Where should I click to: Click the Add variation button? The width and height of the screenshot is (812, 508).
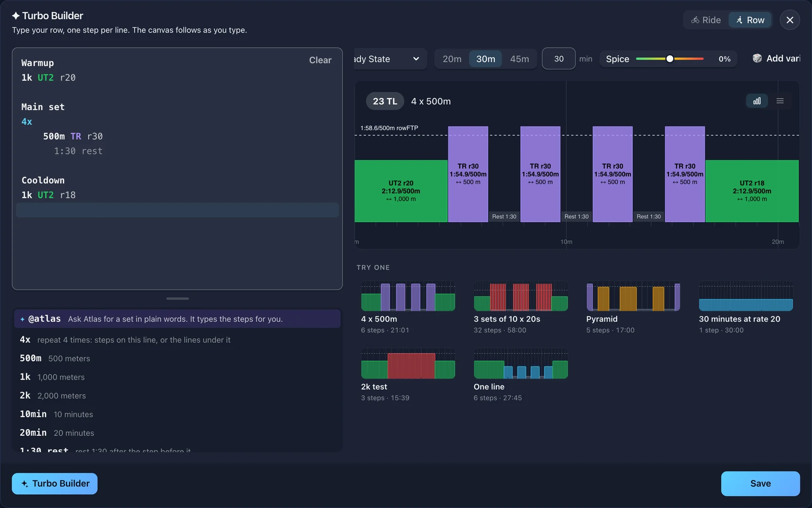coord(776,58)
